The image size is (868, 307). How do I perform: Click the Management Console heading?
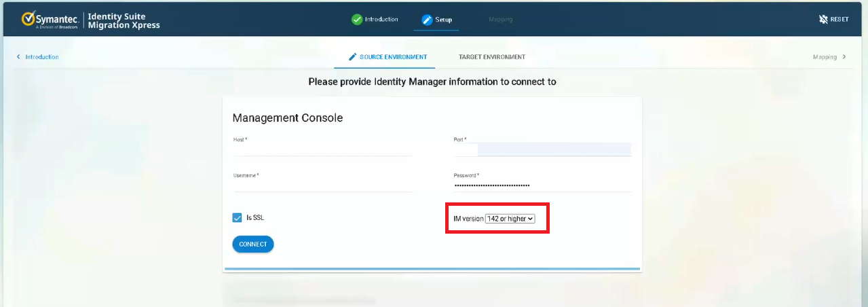pos(288,118)
